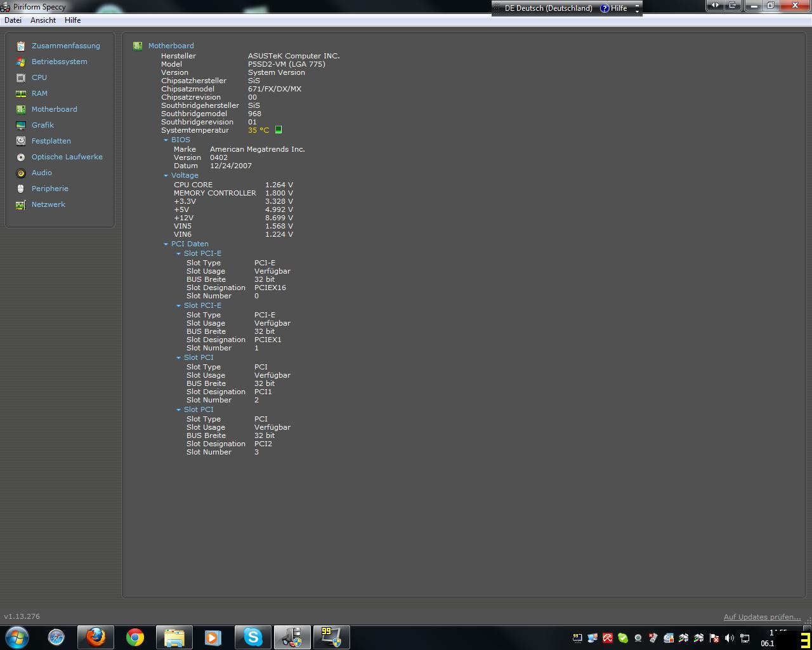
Task: Open the green Skype status tray icon
Action: click(x=623, y=638)
